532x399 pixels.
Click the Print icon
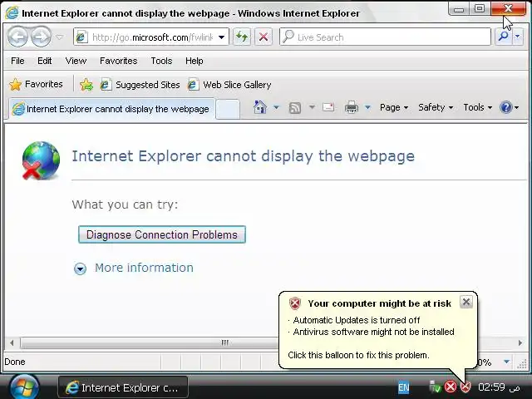click(352, 107)
